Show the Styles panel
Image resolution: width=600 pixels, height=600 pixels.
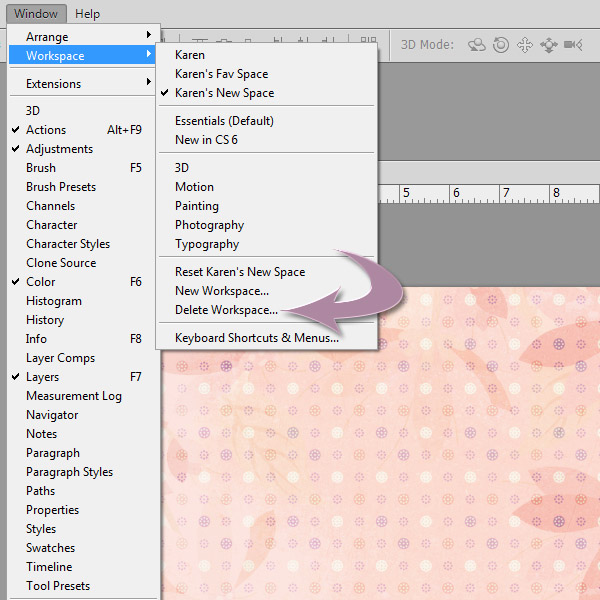click(x=81, y=529)
